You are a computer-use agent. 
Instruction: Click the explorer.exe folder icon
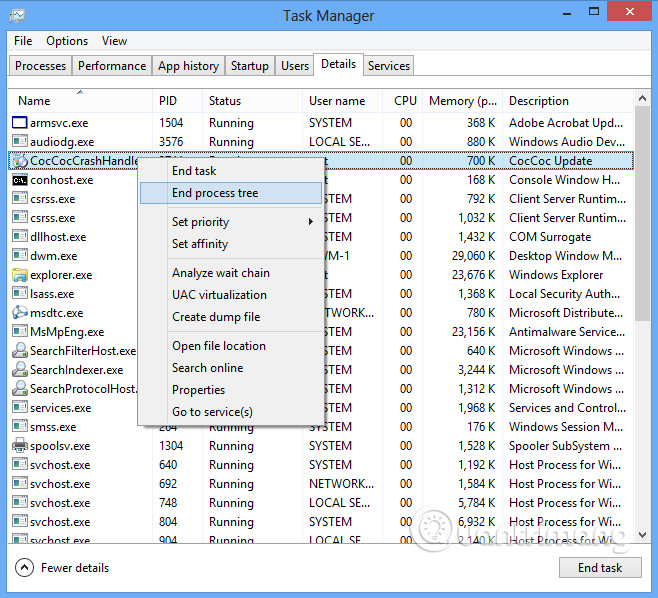click(19, 275)
